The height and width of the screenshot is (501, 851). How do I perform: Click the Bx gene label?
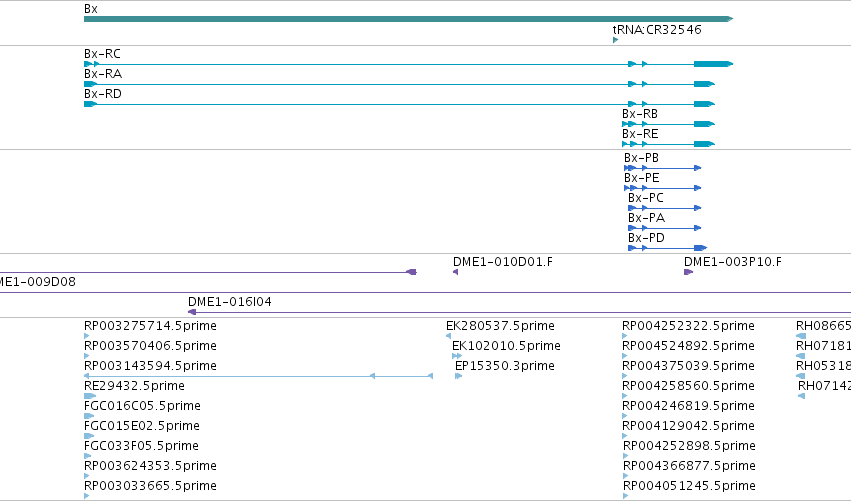click(91, 9)
